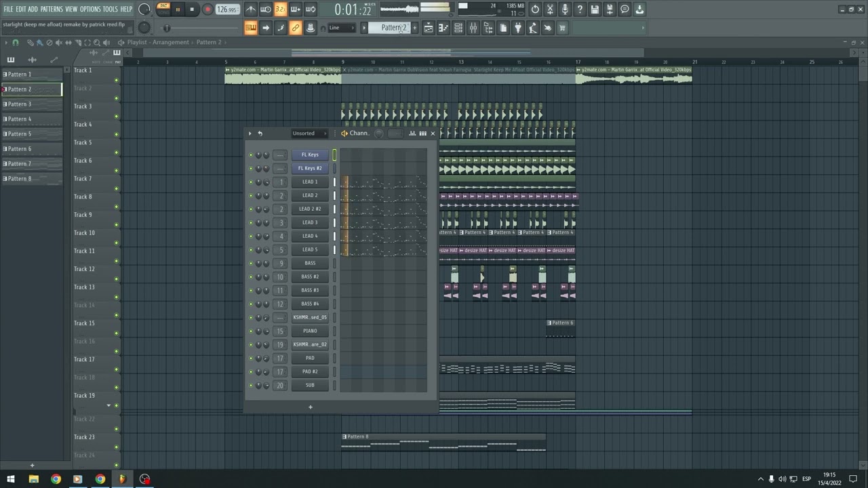
Task: Open the Mixer view icon
Action: (473, 28)
